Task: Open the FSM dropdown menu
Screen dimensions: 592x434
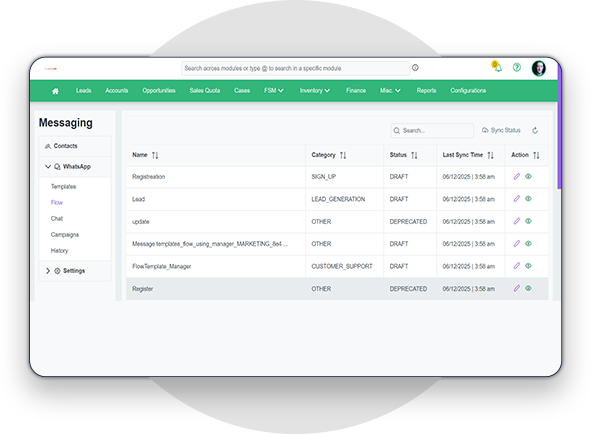Action: pos(274,91)
